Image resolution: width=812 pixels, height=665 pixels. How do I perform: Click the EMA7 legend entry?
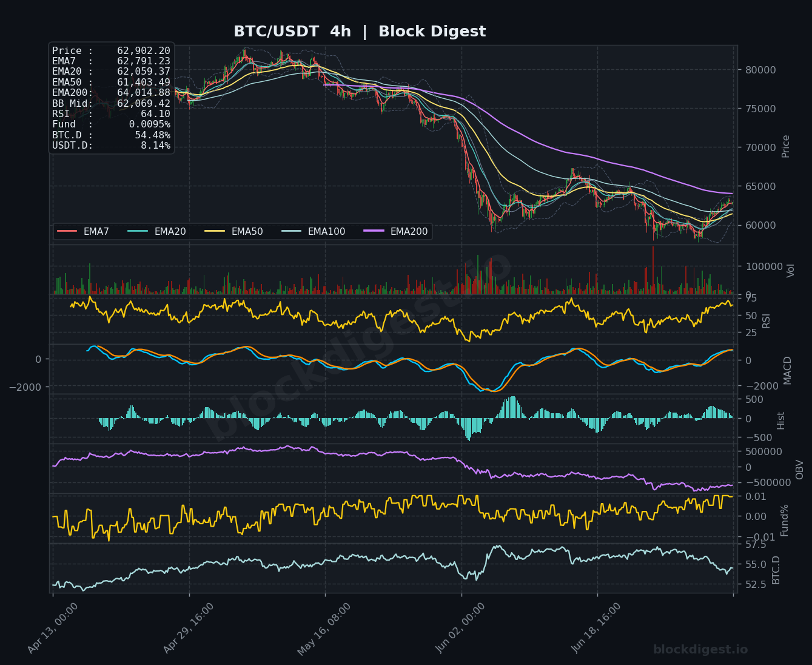click(x=84, y=231)
